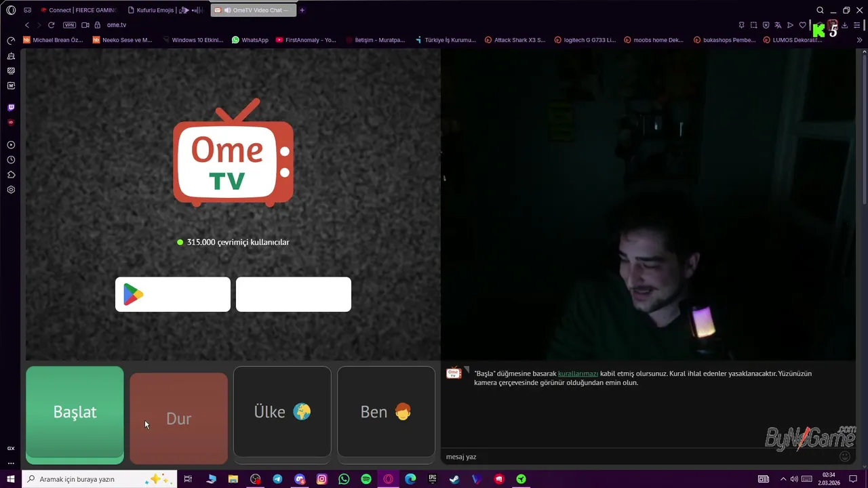The width and height of the screenshot is (868, 488).
Task: Click camera permission icon in address bar
Action: coord(85,25)
